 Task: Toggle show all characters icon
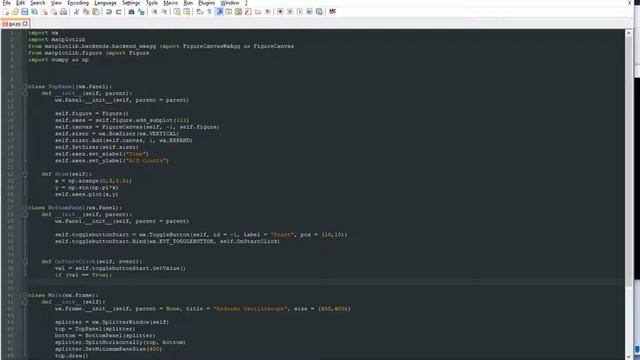209,12
